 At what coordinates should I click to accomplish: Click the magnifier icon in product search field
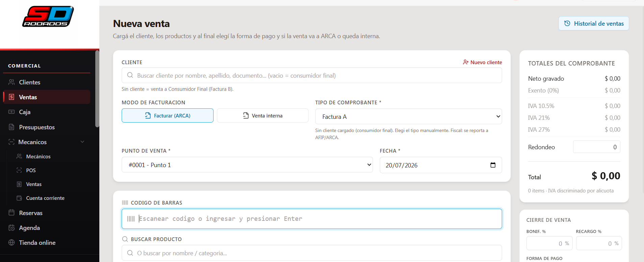(x=130, y=253)
